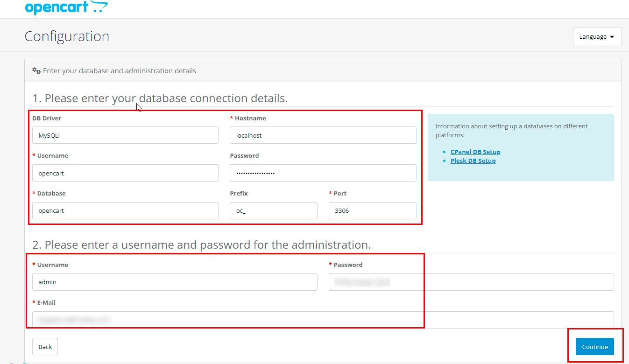The height and width of the screenshot is (364, 629).
Task: Open the Language dropdown
Action: [x=597, y=36]
